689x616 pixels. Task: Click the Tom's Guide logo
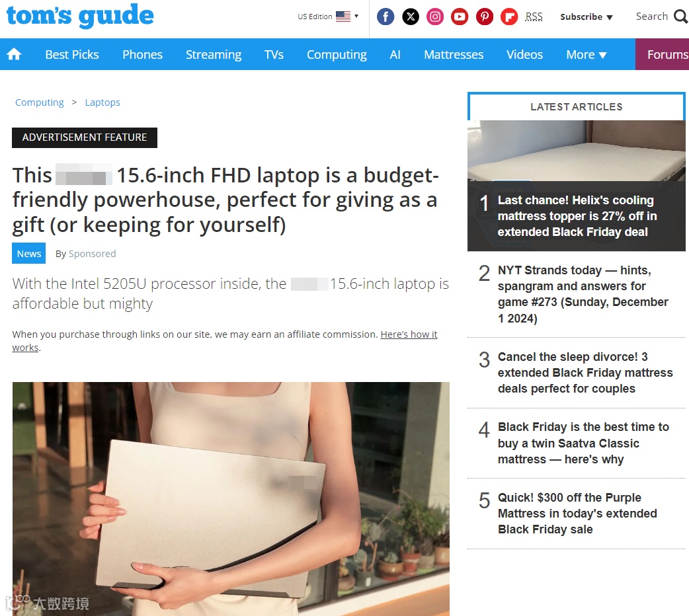pyautogui.click(x=80, y=15)
